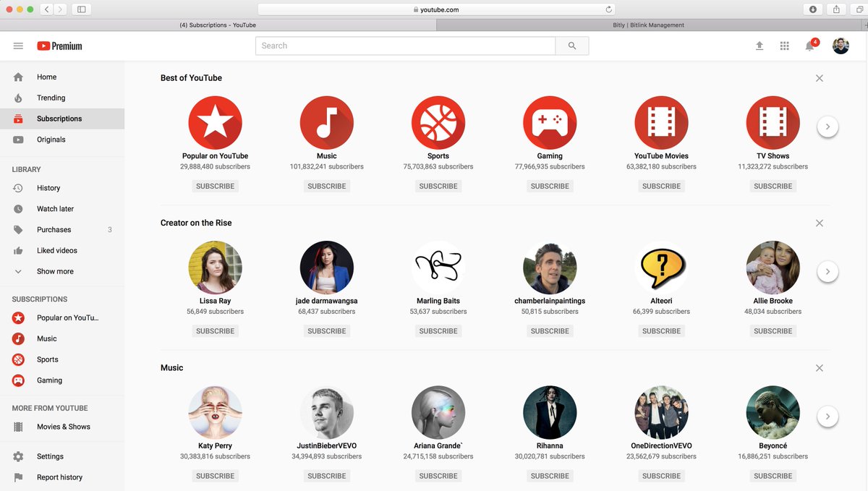Open Purchases in the sidebar
Image resolution: width=868 pixels, height=491 pixels.
62,230
